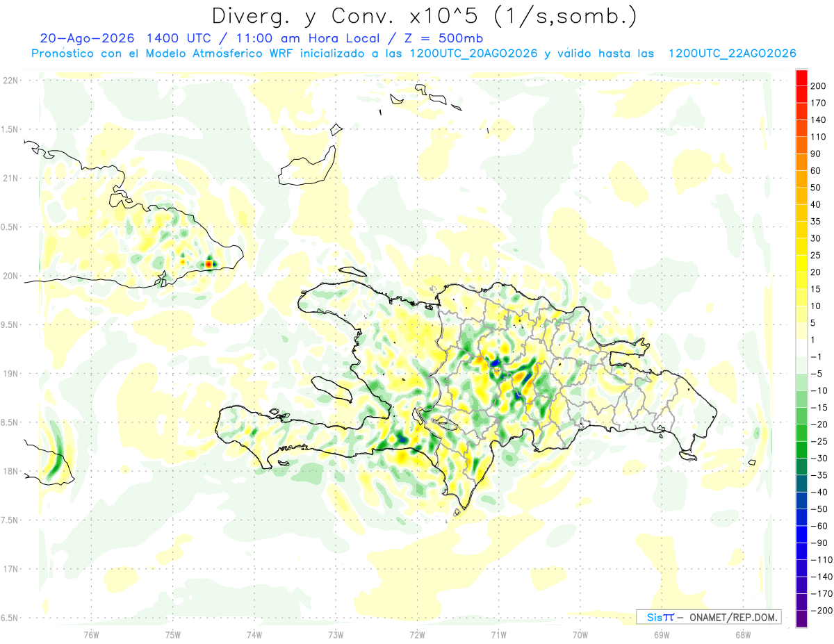Click the '69W' longitude label
The height and width of the screenshot is (644, 834).
pos(662,634)
